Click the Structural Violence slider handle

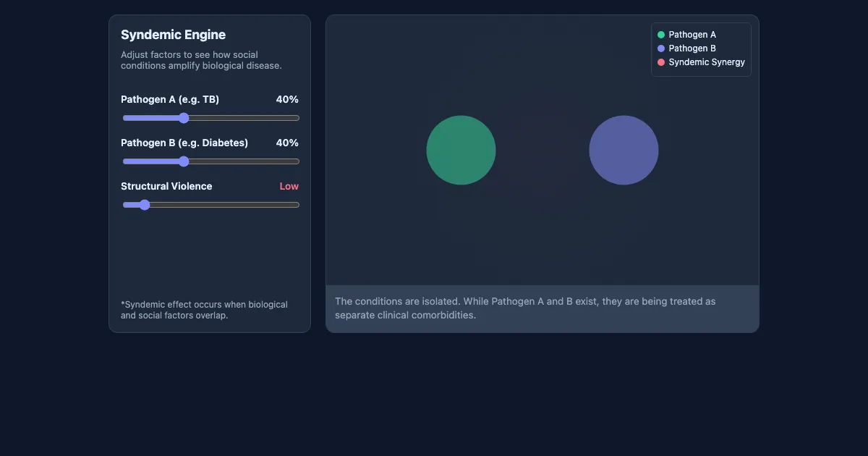[144, 205]
